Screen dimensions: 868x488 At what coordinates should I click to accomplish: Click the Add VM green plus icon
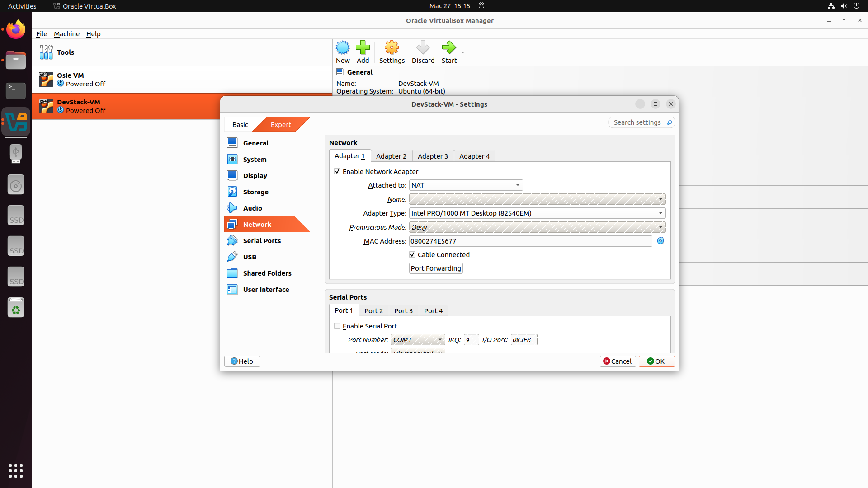[x=363, y=47]
